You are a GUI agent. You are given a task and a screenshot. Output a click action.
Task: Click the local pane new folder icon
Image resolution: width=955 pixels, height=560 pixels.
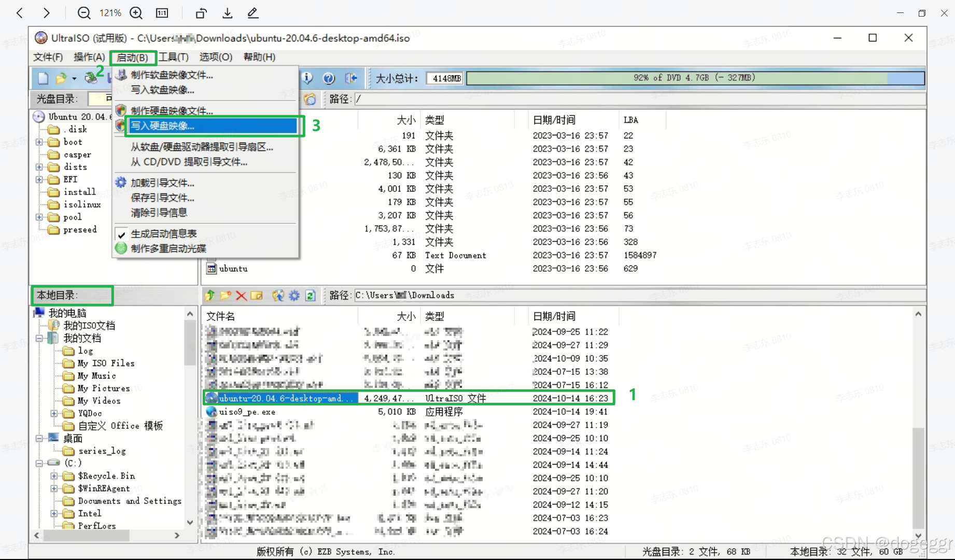226,296
